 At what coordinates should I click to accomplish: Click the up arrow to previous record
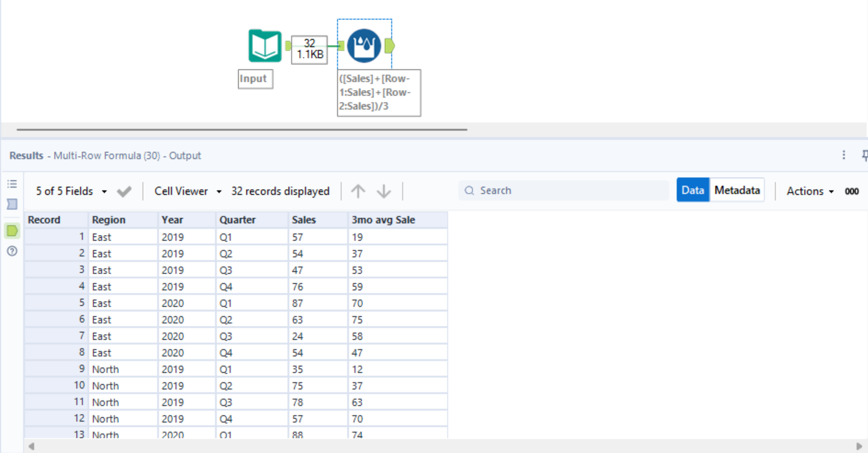pyautogui.click(x=358, y=191)
